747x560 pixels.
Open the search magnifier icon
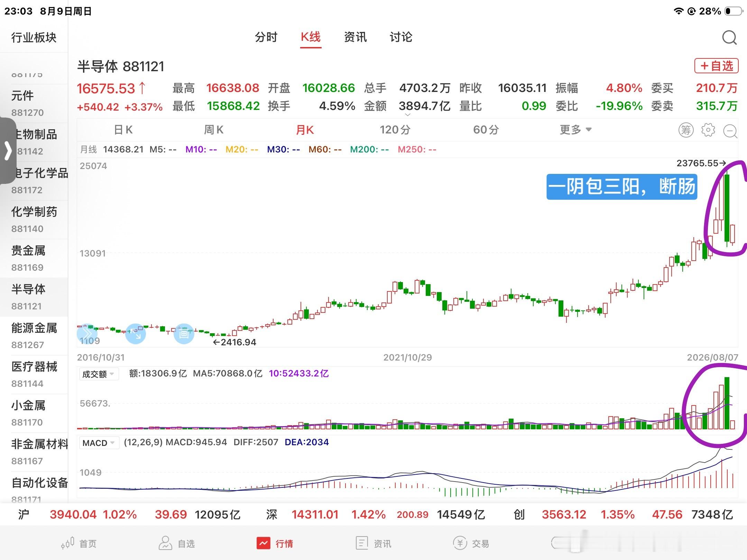click(729, 37)
